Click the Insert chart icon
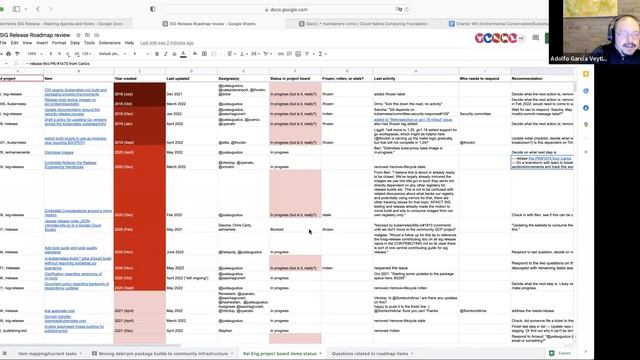Image resolution: width=640 pixels, height=360 pixels. pyautogui.click(x=298, y=54)
